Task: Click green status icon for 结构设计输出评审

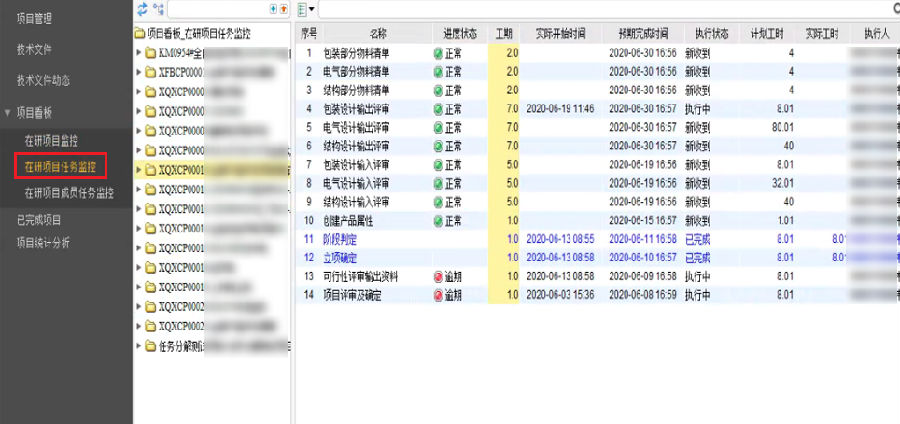Action: point(438,146)
